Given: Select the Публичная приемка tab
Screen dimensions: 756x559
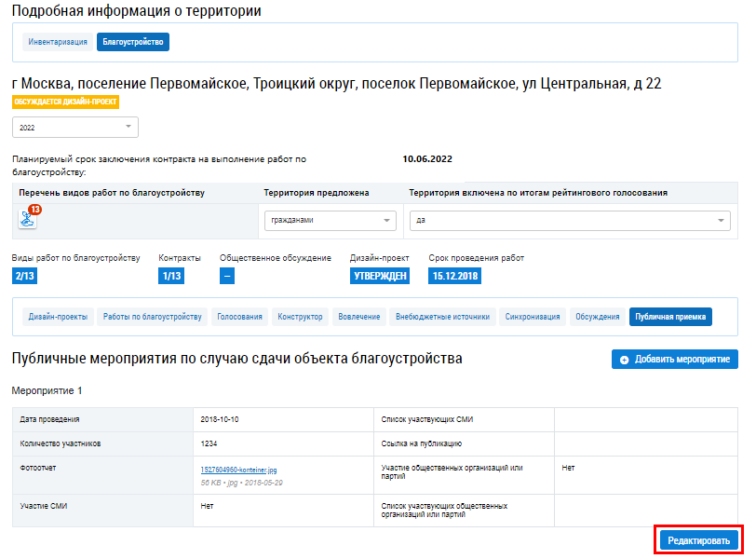Looking at the screenshot, I should 670,317.
